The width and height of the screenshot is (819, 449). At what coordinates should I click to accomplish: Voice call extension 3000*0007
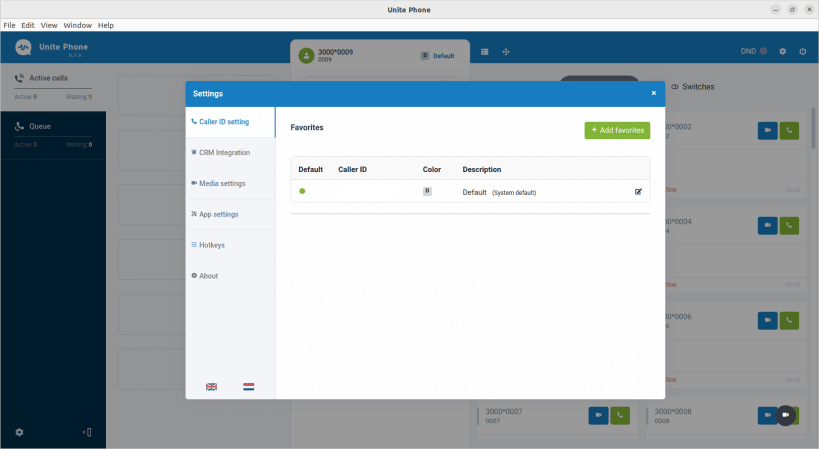[620, 416]
